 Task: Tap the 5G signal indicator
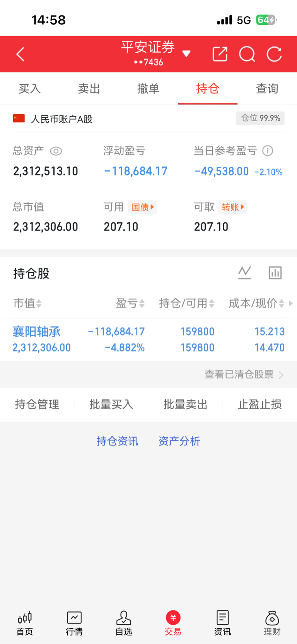[x=244, y=20]
